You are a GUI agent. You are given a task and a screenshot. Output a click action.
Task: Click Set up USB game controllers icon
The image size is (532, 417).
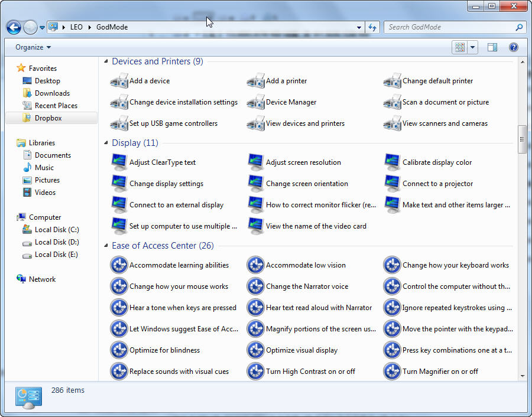pyautogui.click(x=119, y=123)
